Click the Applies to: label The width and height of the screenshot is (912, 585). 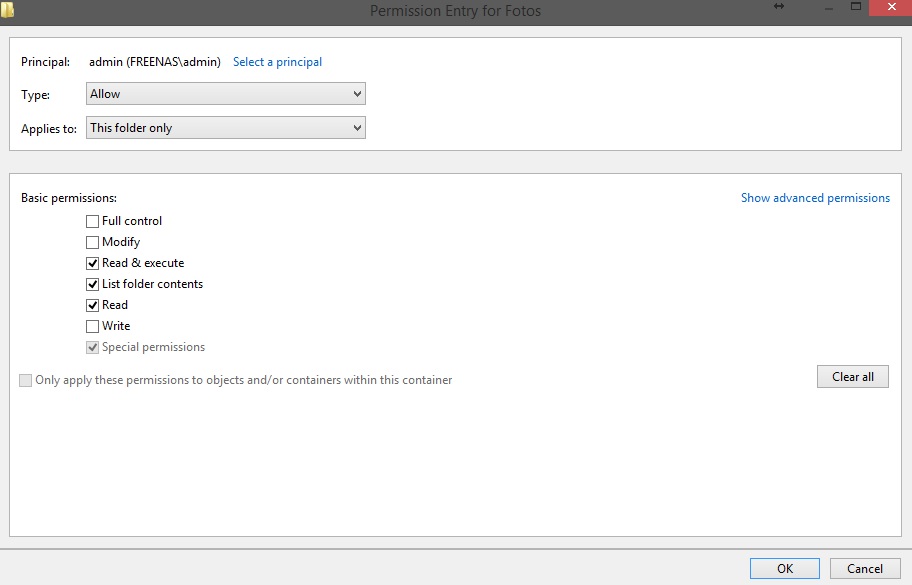pyautogui.click(x=49, y=129)
